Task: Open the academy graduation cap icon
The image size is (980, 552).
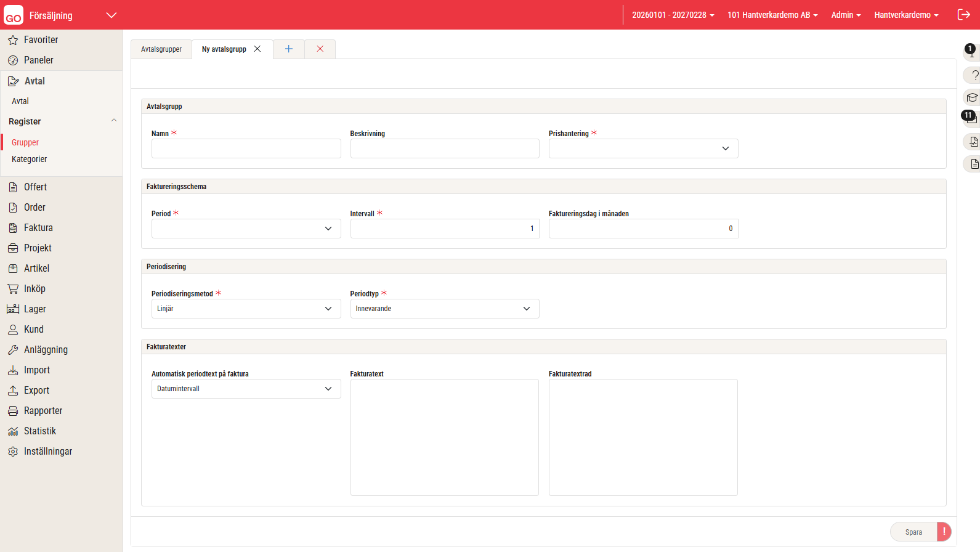Action: (972, 97)
